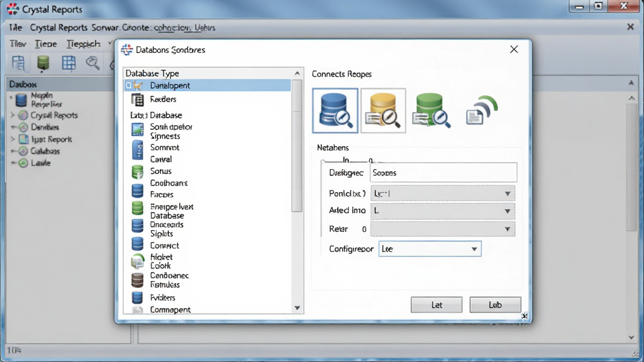Click the Let button
The height and width of the screenshot is (362, 644).
(436, 305)
